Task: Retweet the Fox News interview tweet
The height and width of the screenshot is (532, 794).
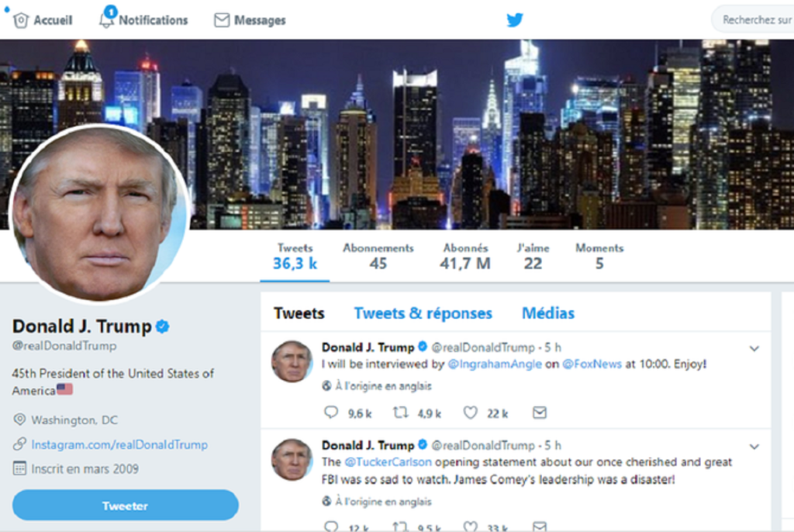Action: click(401, 413)
